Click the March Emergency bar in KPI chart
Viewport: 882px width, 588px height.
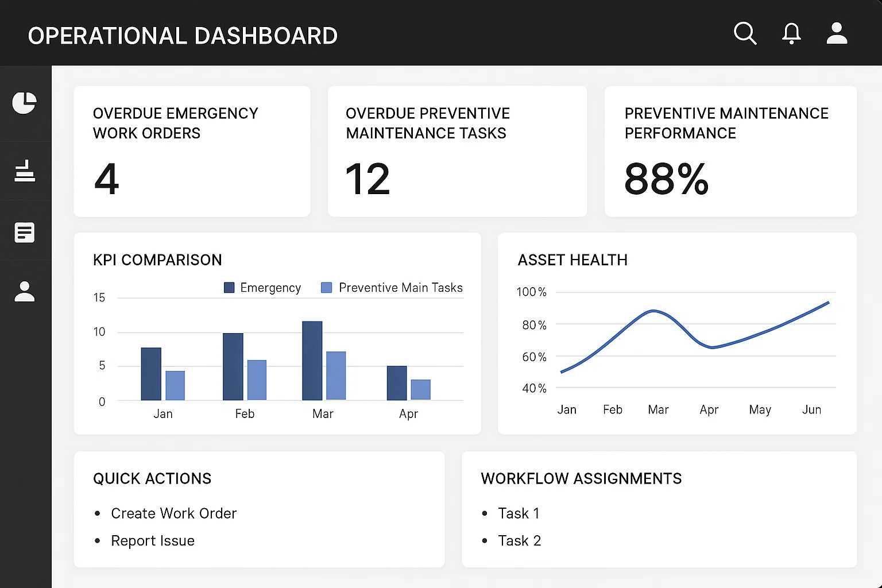pyautogui.click(x=312, y=361)
